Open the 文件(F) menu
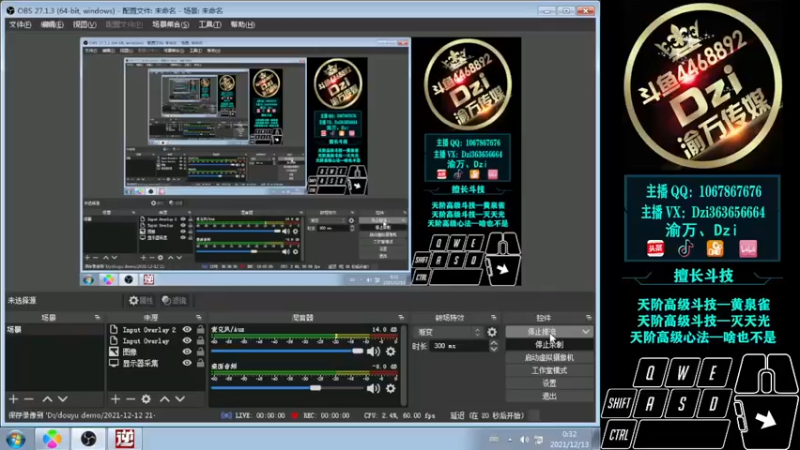 tap(19, 24)
